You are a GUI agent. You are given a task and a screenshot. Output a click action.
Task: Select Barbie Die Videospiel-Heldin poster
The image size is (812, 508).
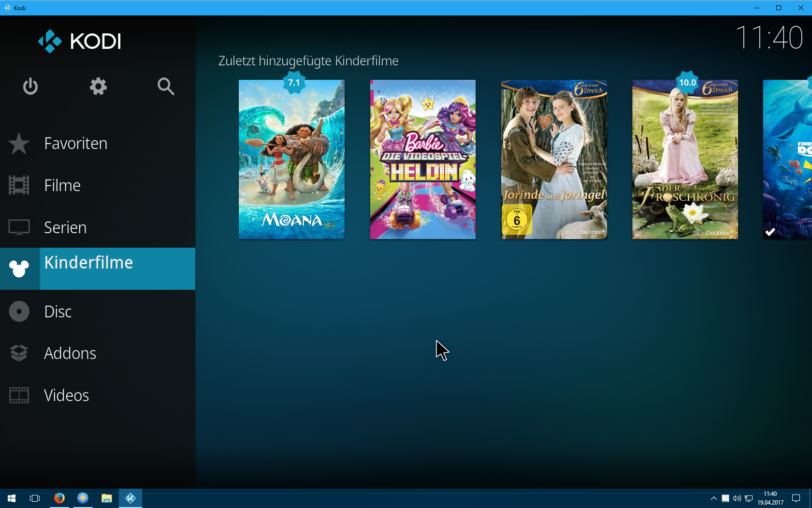[x=423, y=160]
